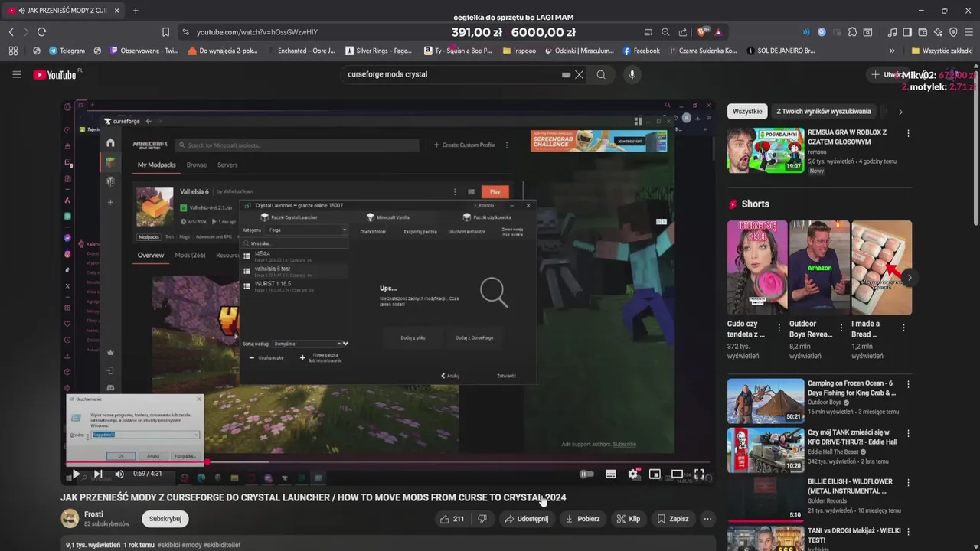
Task: Subscribe with the Subskrybuj button
Action: (x=165, y=519)
